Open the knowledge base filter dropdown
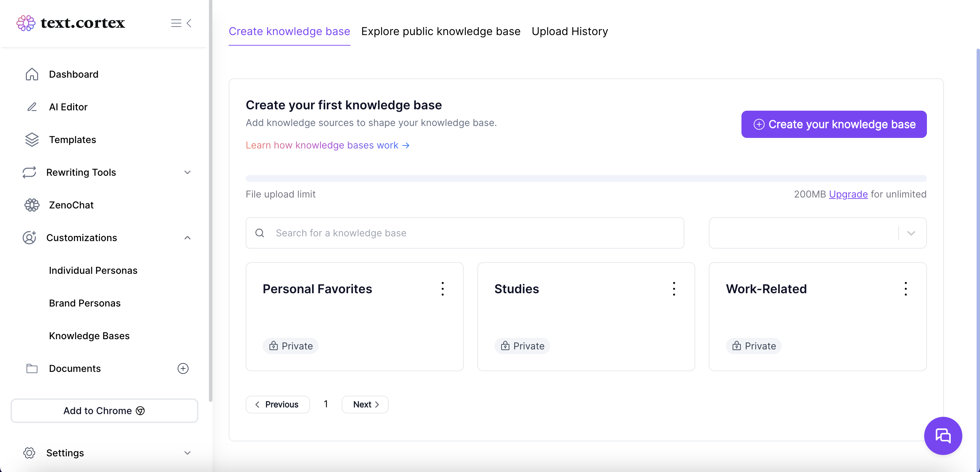980x472 pixels. tap(818, 233)
